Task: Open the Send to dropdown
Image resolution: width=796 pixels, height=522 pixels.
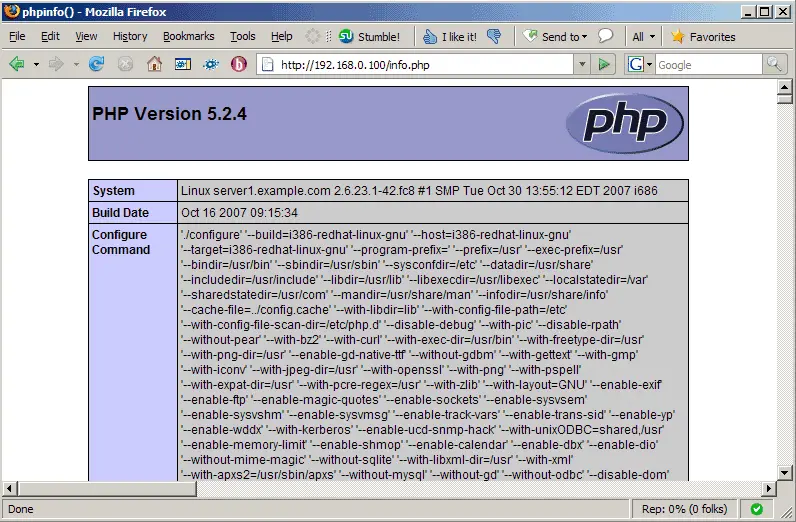Action: click(555, 37)
